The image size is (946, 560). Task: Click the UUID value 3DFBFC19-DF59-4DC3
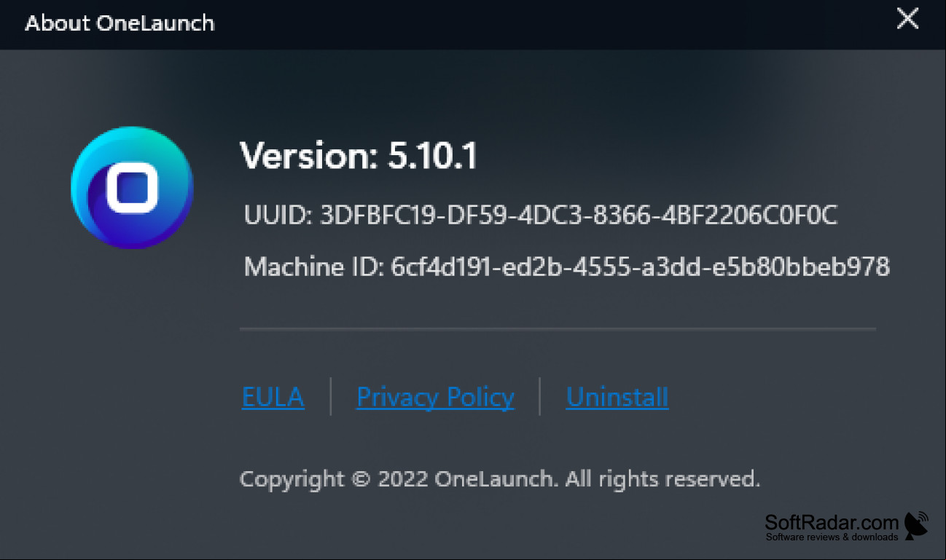point(579,216)
